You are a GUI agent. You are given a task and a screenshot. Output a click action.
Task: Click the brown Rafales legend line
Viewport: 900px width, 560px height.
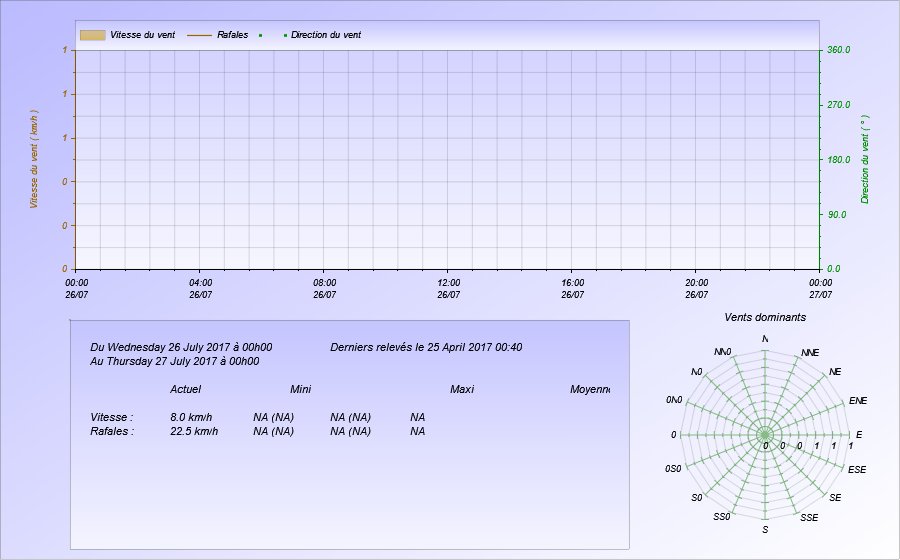coord(199,35)
